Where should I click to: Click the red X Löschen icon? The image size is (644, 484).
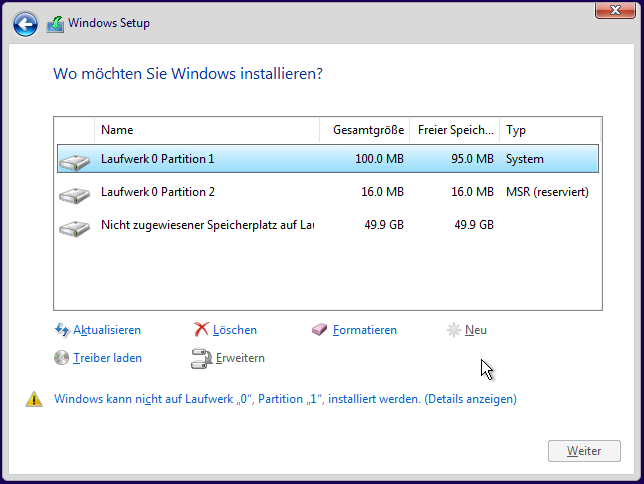(201, 329)
